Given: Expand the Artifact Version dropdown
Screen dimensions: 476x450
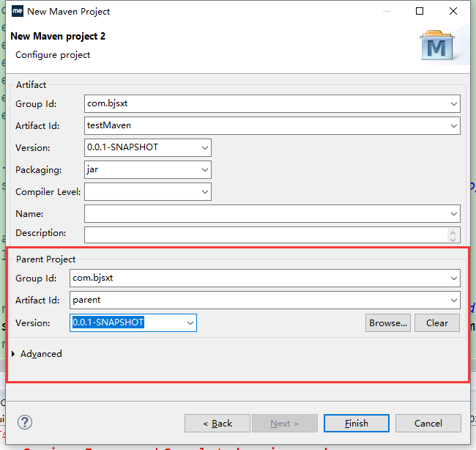Looking at the screenshot, I should 205,147.
